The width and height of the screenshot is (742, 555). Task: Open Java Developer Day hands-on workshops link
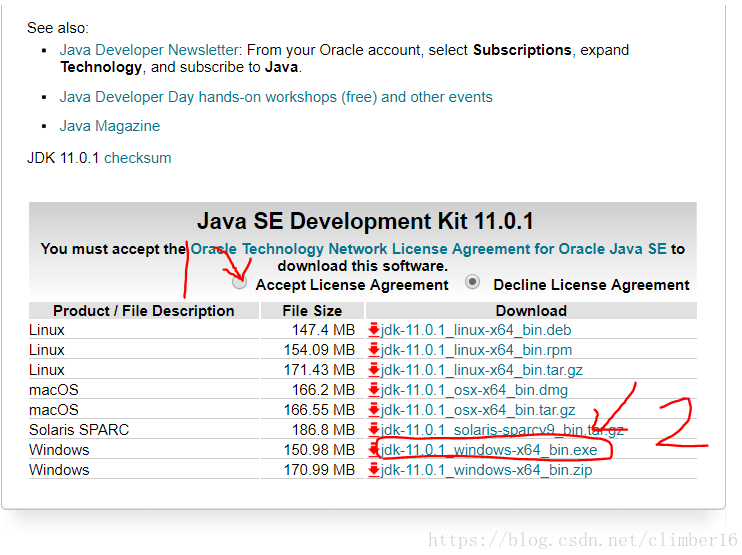click(276, 97)
